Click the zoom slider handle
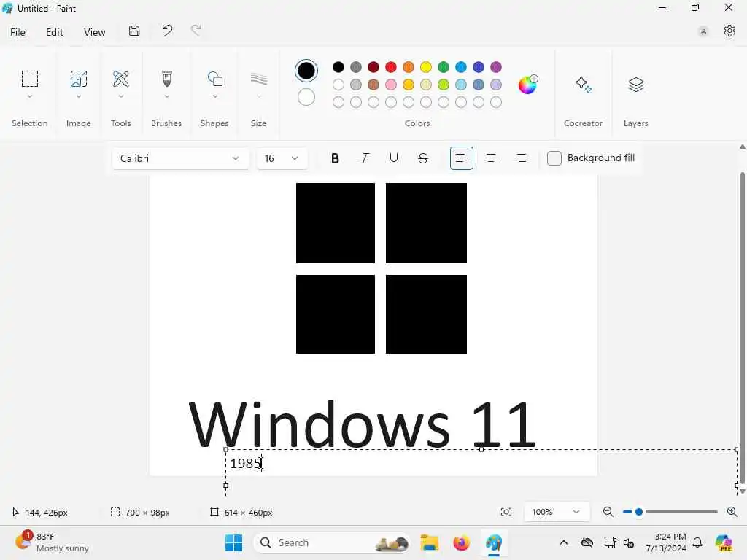747x560 pixels. click(x=639, y=512)
